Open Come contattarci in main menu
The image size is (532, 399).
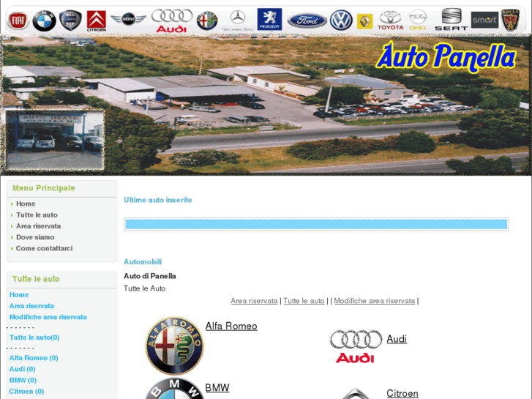(44, 248)
